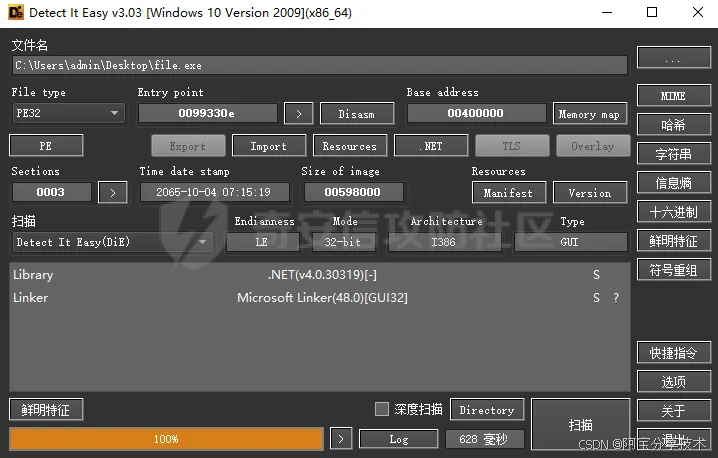Screen dimensions: 718x458
Task: Click the Mode 32-bit field
Action: [x=343, y=242]
